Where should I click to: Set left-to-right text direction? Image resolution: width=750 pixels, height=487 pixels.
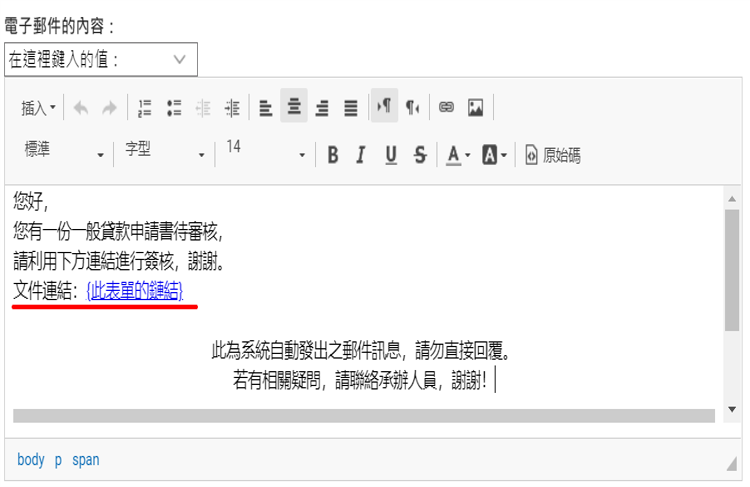[384, 106]
